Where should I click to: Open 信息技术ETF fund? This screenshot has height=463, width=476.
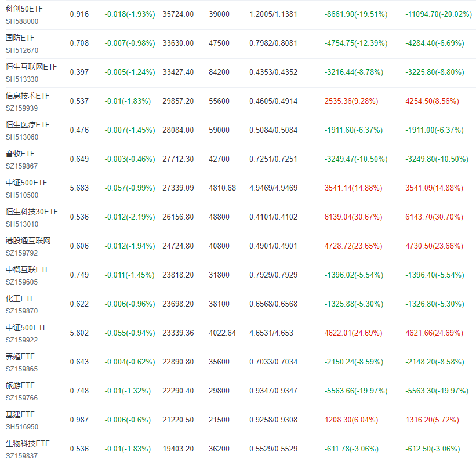[x=27, y=96]
